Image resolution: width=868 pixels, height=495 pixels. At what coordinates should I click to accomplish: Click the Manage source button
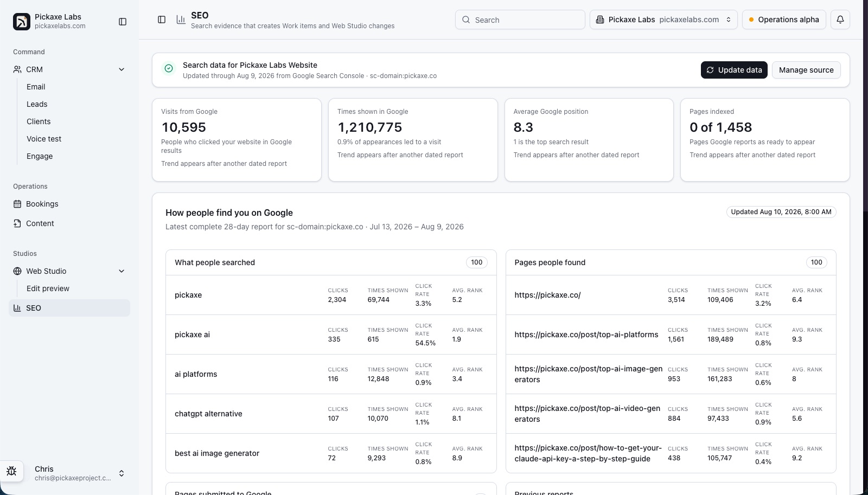[806, 70]
